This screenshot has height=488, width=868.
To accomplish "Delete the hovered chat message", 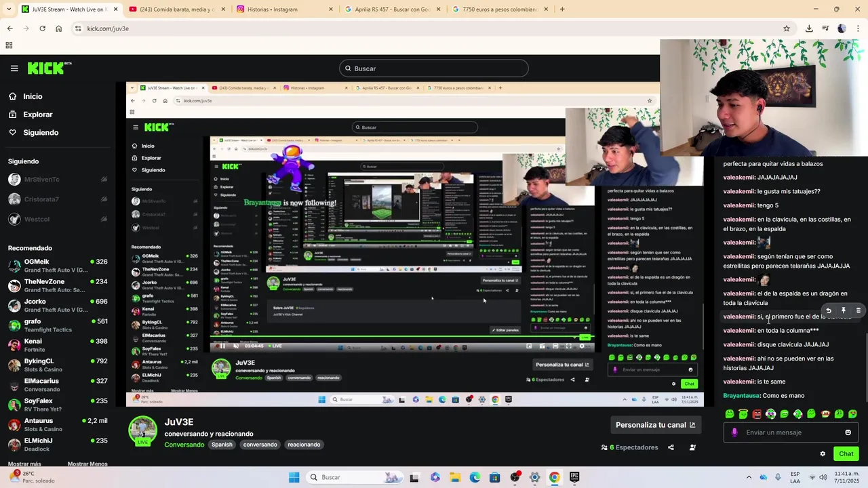I will [x=858, y=310].
